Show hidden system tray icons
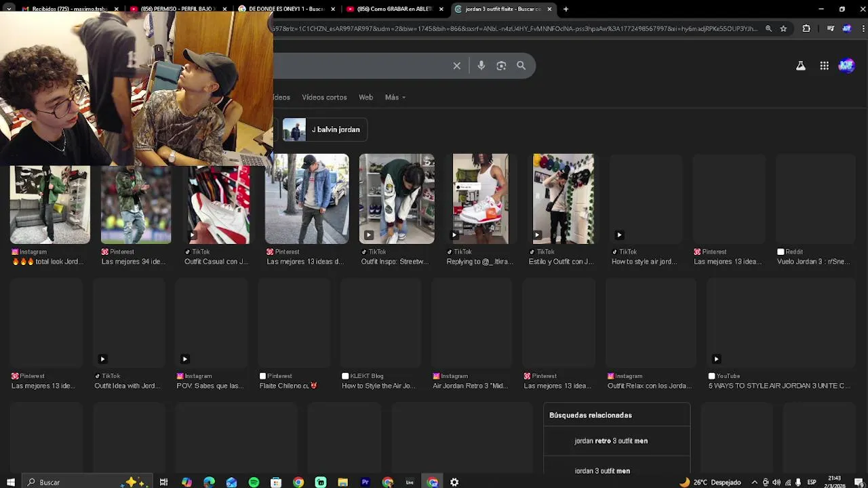The image size is (868, 488). (754, 482)
